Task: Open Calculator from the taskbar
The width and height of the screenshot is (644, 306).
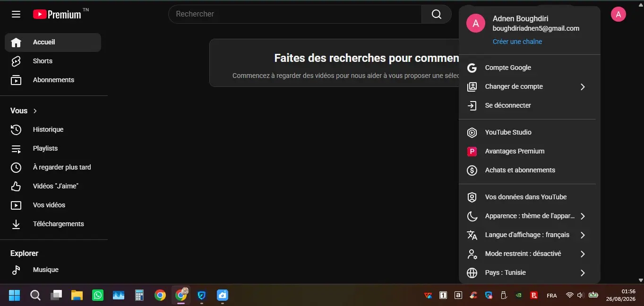Action: [x=139, y=295]
